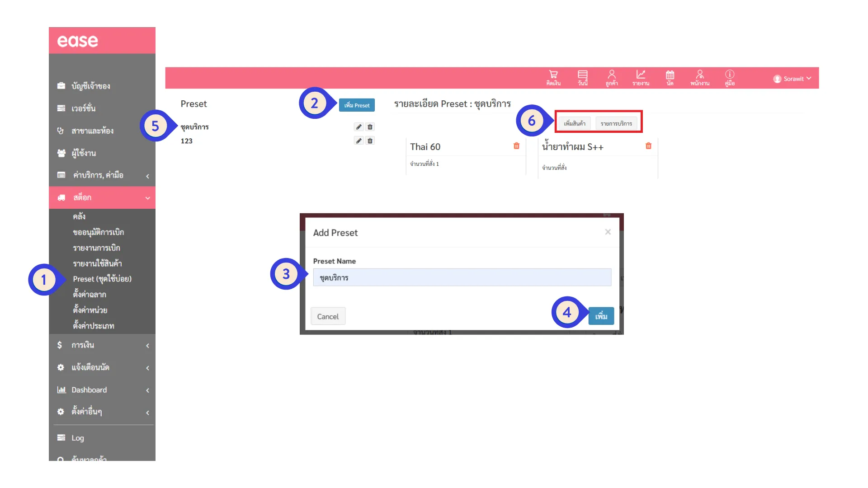
Task: Collapse the สต็อก sidebar section
Action: coord(102,197)
